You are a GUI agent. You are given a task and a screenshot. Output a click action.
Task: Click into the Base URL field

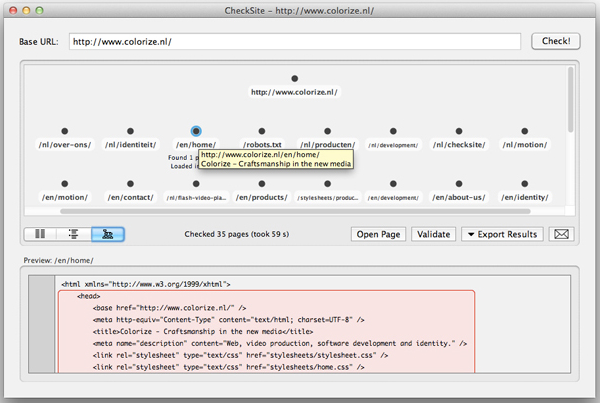[x=294, y=42]
